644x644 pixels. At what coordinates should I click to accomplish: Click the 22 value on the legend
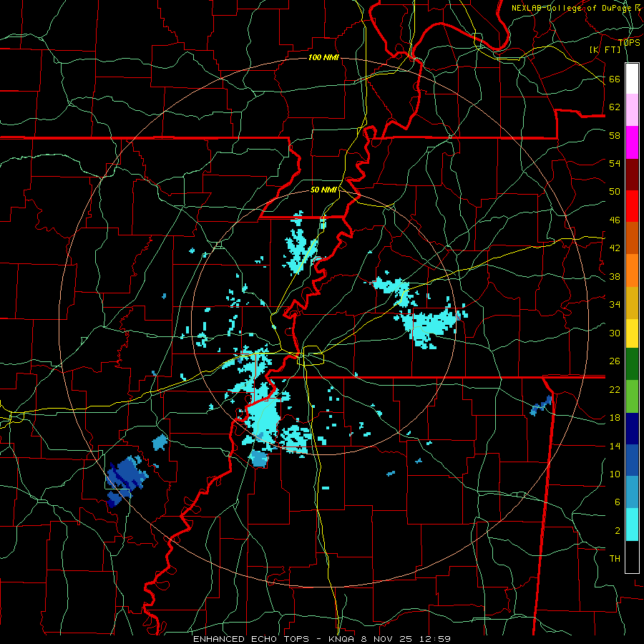coord(615,389)
